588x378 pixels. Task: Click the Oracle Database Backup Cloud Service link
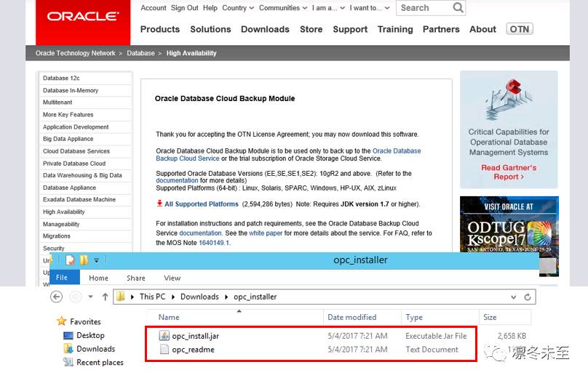(288, 154)
